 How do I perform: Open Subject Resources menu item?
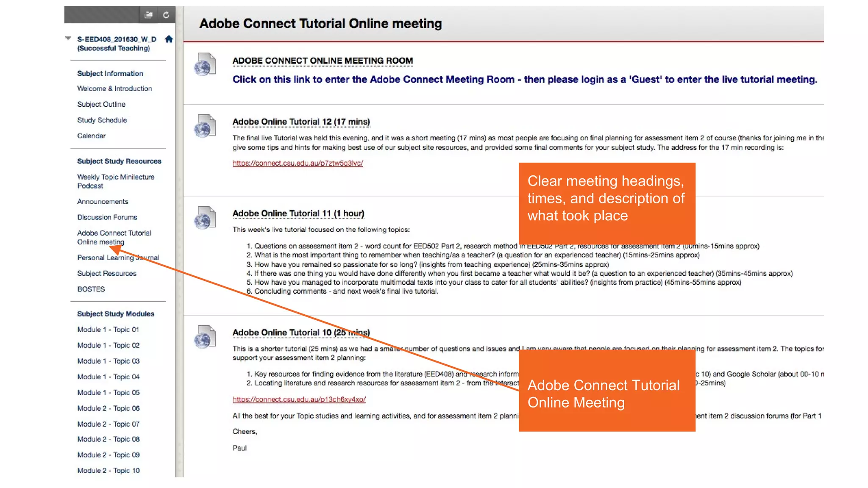coord(107,274)
